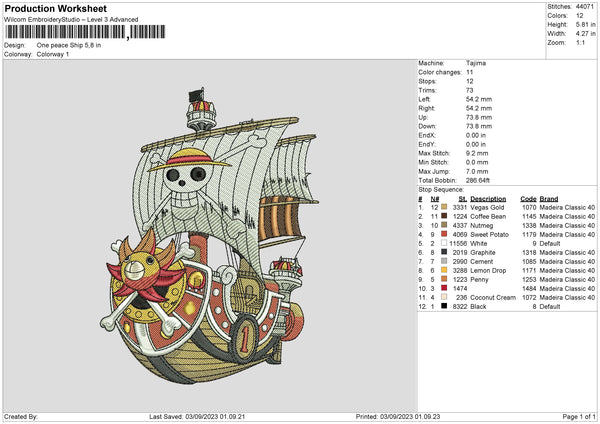This screenshot has height=424, width=600.
Task: Click the Penny color swatch
Action: [x=444, y=279]
